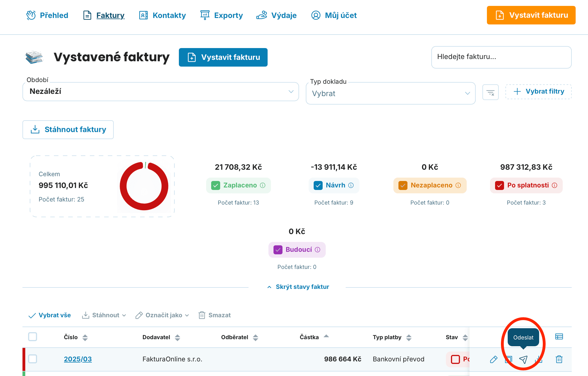588x376 pixels.
Task: Uncheck the Návrh status filter
Action: point(318,185)
